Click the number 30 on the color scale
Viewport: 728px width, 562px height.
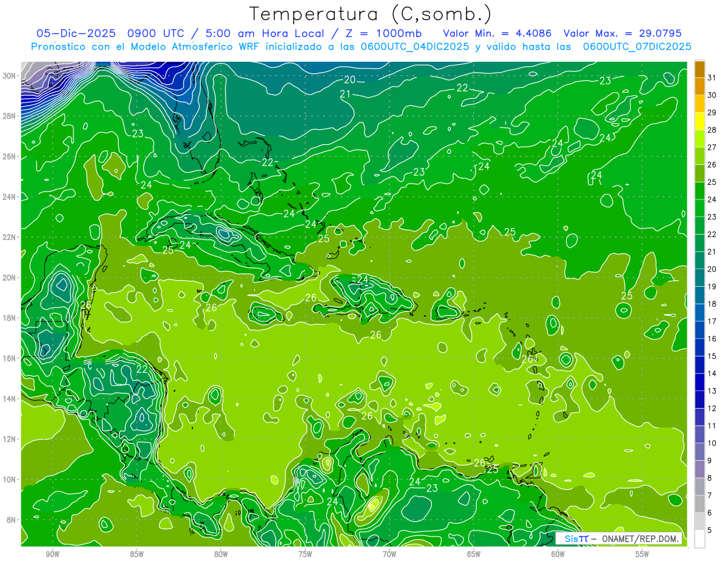click(712, 95)
